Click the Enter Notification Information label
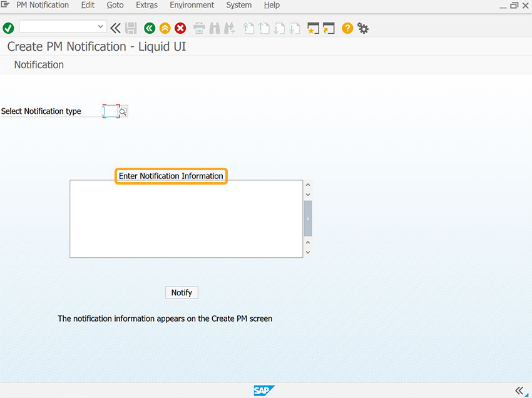The image size is (532, 398). tap(171, 176)
